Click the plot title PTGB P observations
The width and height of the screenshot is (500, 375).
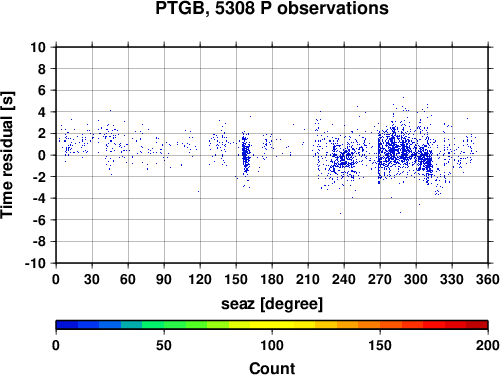[272, 8]
